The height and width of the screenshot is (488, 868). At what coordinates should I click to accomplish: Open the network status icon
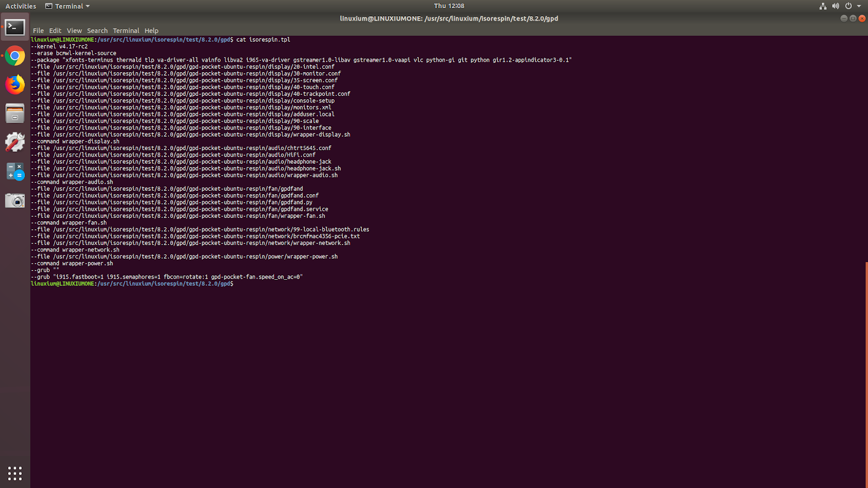coord(823,6)
